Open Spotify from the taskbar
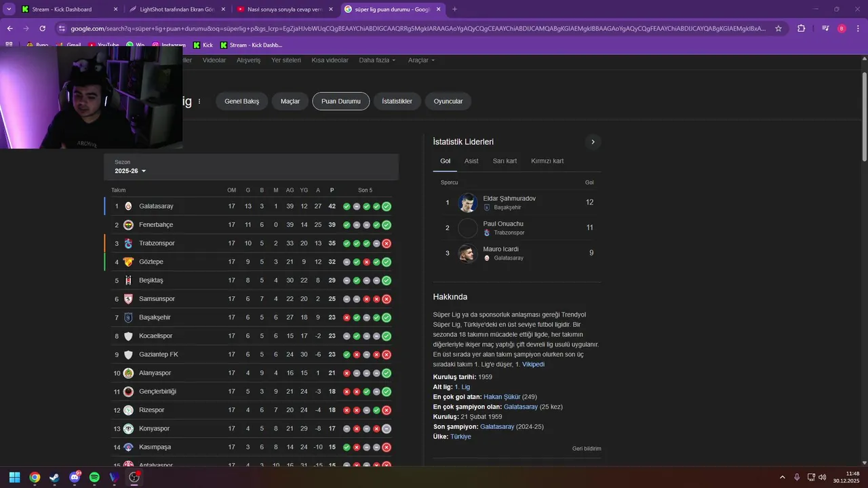Screen dimensions: 868x488 (94, 477)
